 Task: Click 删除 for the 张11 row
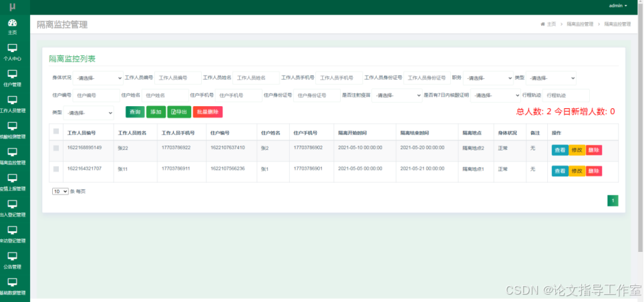(x=594, y=171)
